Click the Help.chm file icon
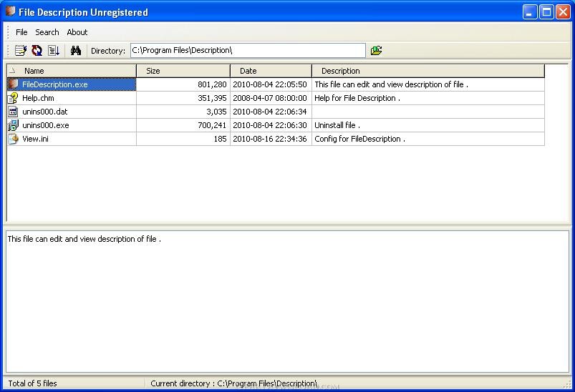This screenshot has width=575, height=392. tap(13, 98)
